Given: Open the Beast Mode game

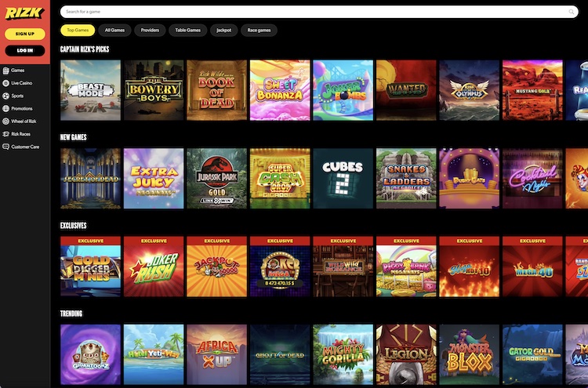Looking at the screenshot, I should pos(90,90).
